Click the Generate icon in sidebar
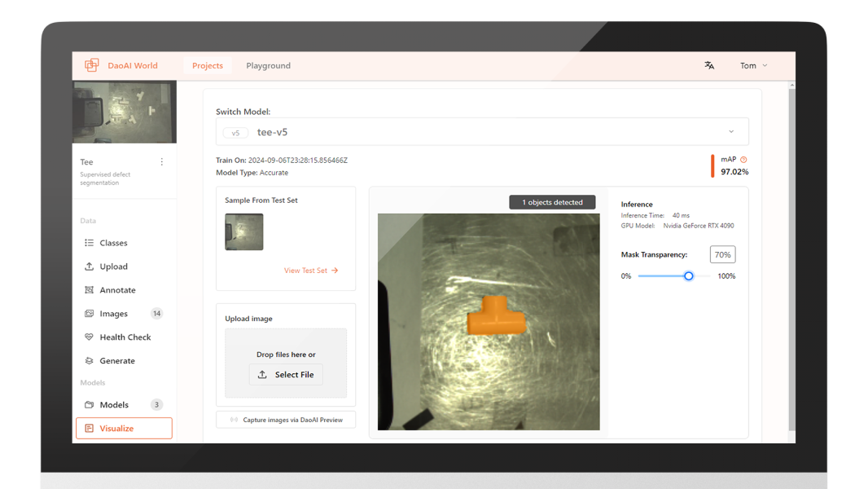 tap(90, 361)
